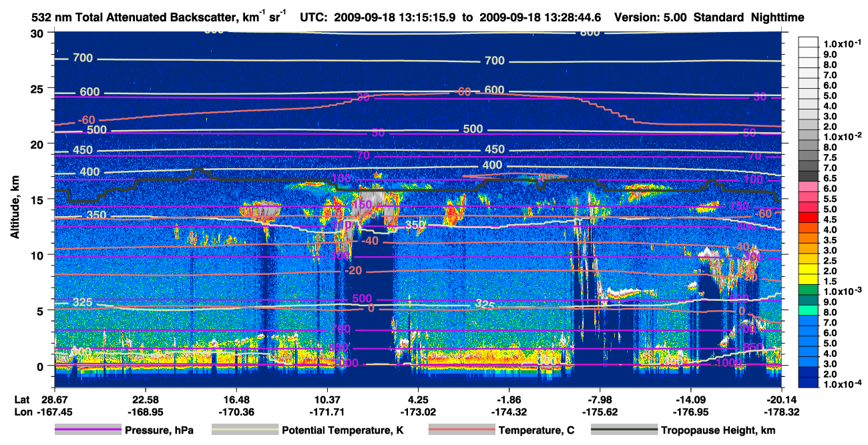
Task: Click the 'Pressure, hPa' legend label
Action: tap(160, 430)
